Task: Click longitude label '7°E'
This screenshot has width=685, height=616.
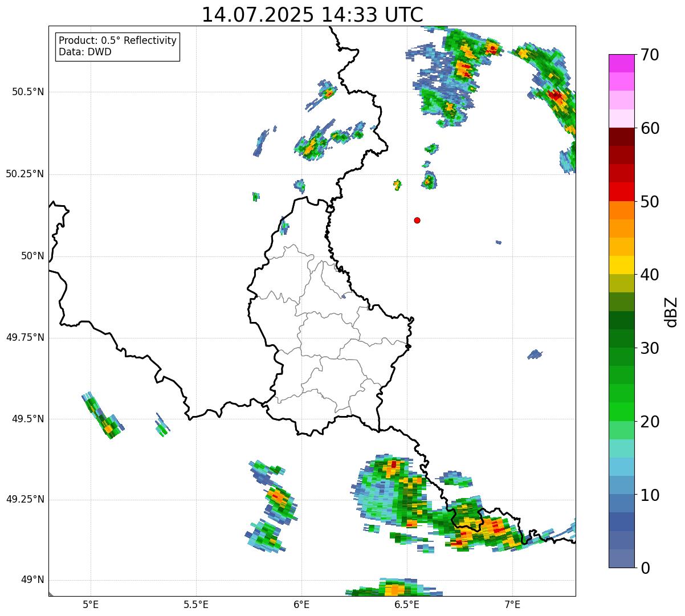Action: click(512, 604)
